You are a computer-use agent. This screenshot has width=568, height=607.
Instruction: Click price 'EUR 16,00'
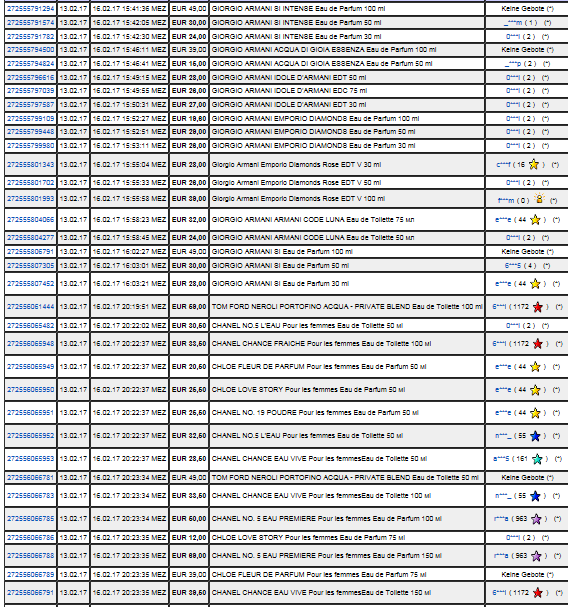pyautogui.click(x=189, y=63)
